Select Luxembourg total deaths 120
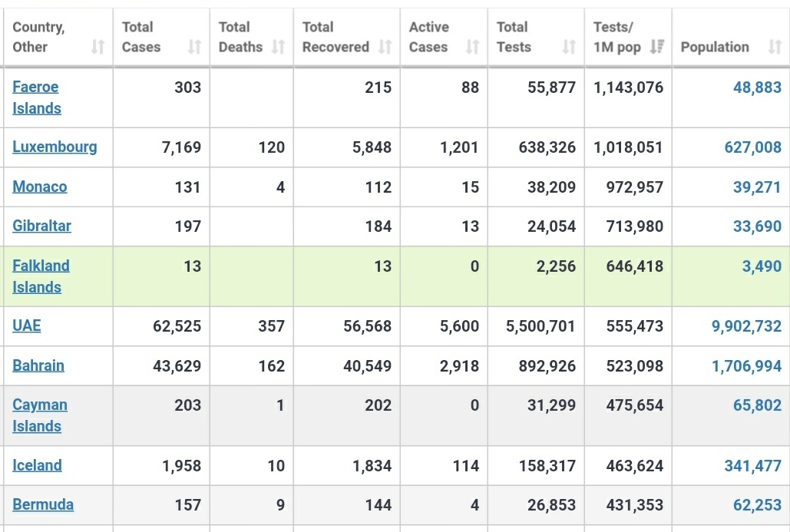This screenshot has height=532, width=790. pyautogui.click(x=272, y=147)
